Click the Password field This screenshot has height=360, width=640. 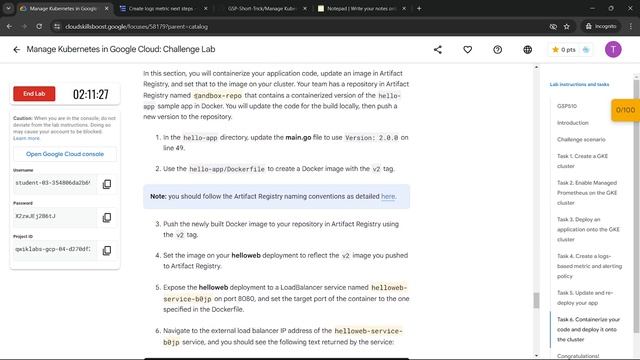click(x=55, y=216)
